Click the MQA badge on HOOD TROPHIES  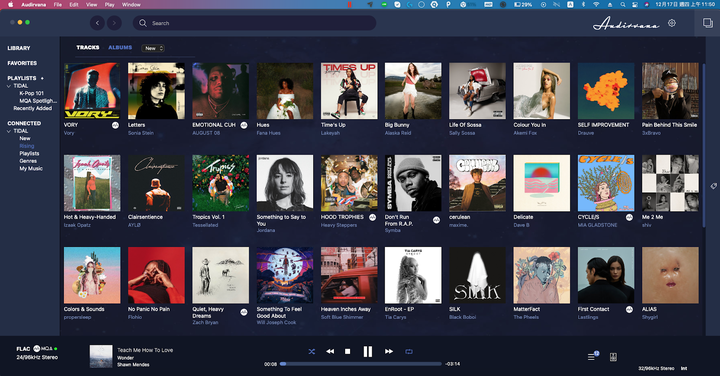(x=372, y=217)
